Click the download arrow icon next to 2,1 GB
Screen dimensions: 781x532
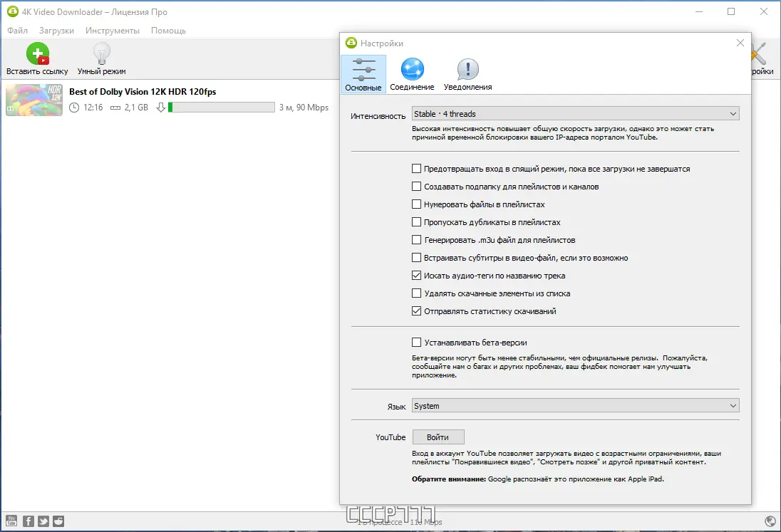tap(161, 108)
